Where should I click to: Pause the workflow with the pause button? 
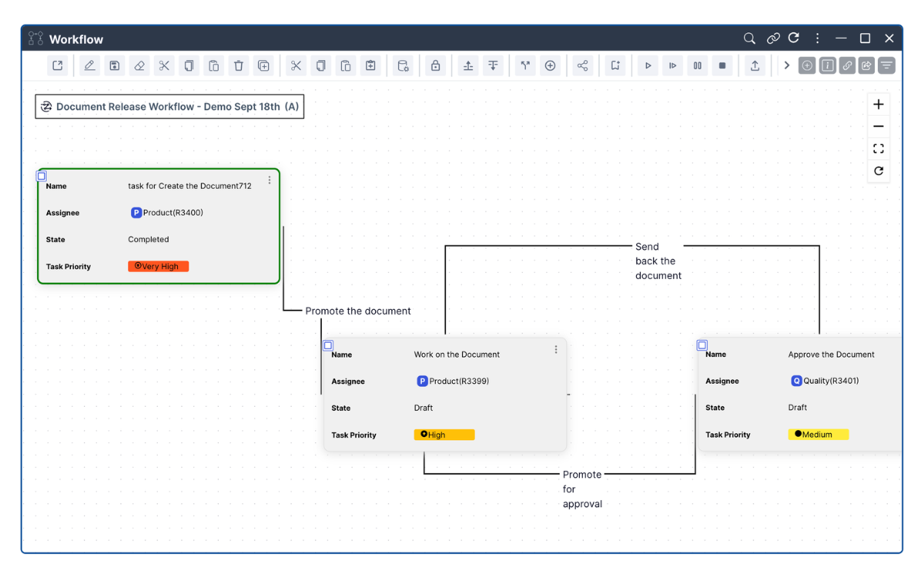tap(697, 66)
